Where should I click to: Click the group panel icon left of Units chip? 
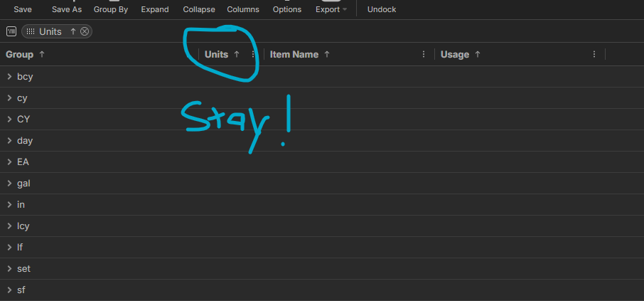pos(11,31)
